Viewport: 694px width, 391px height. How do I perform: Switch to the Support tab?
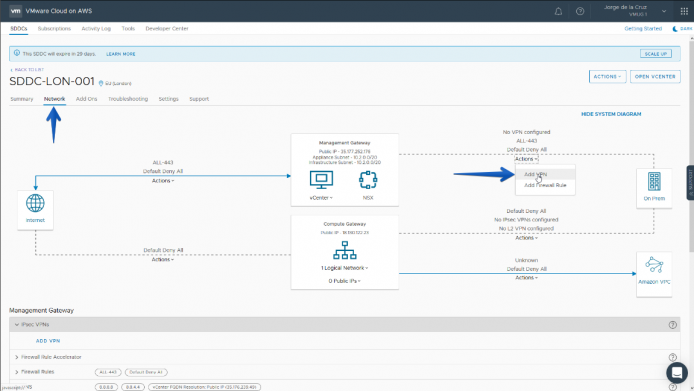[x=199, y=99]
